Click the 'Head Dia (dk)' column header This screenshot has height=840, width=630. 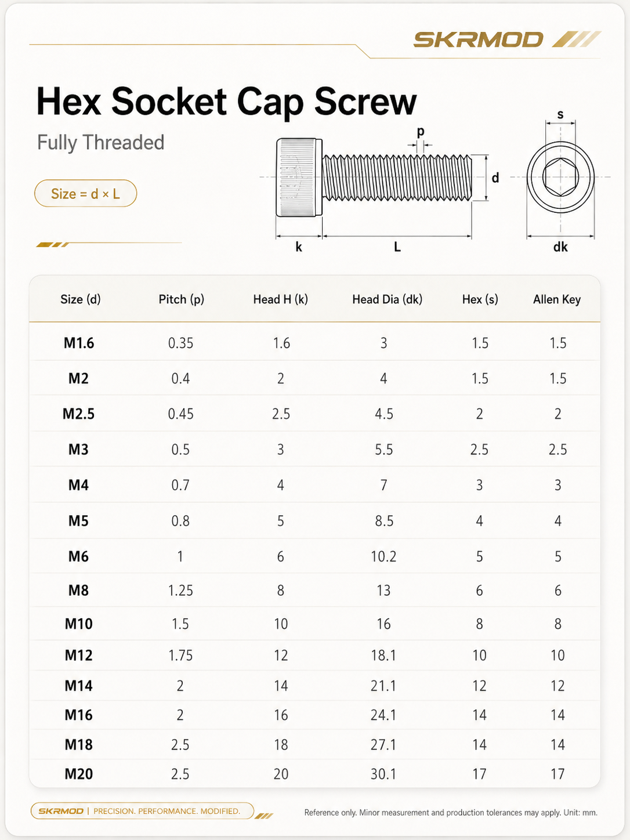click(388, 299)
